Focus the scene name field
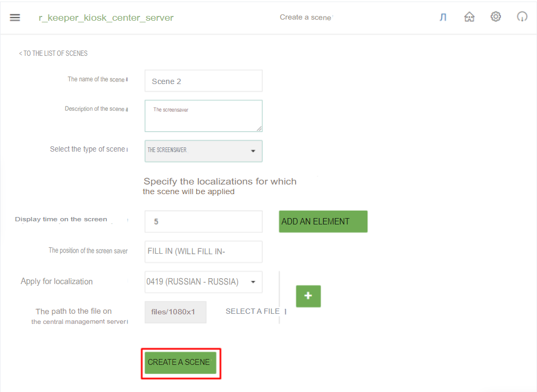Viewport: 537px width, 392px height. [x=203, y=81]
